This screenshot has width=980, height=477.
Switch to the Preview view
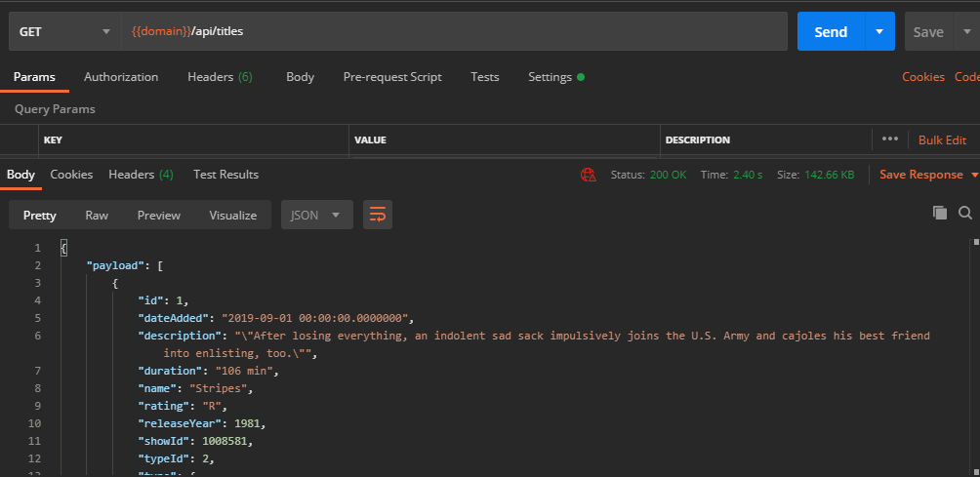pos(159,215)
